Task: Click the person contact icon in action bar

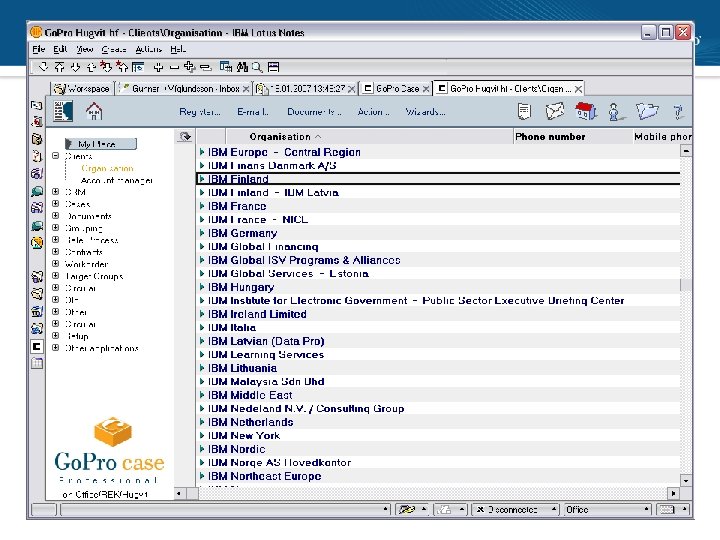Action: tap(615, 112)
